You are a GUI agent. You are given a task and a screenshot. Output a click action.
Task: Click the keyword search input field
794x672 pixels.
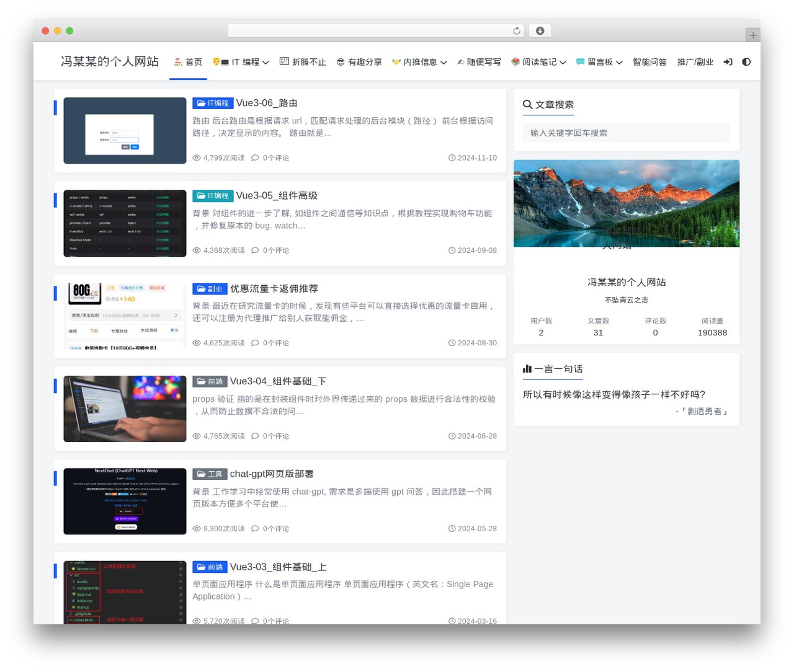(x=627, y=133)
